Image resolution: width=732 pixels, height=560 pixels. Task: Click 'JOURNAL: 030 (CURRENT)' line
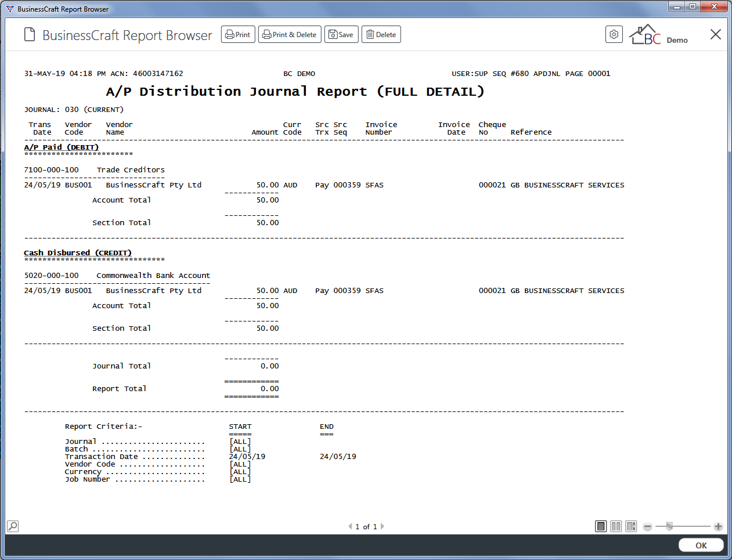pos(74,110)
